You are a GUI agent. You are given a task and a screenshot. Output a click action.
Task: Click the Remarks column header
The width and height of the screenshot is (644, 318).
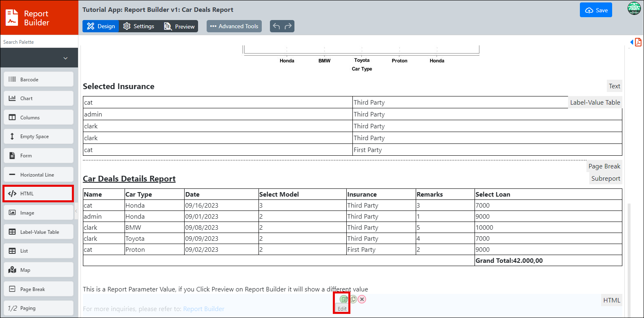(x=445, y=195)
